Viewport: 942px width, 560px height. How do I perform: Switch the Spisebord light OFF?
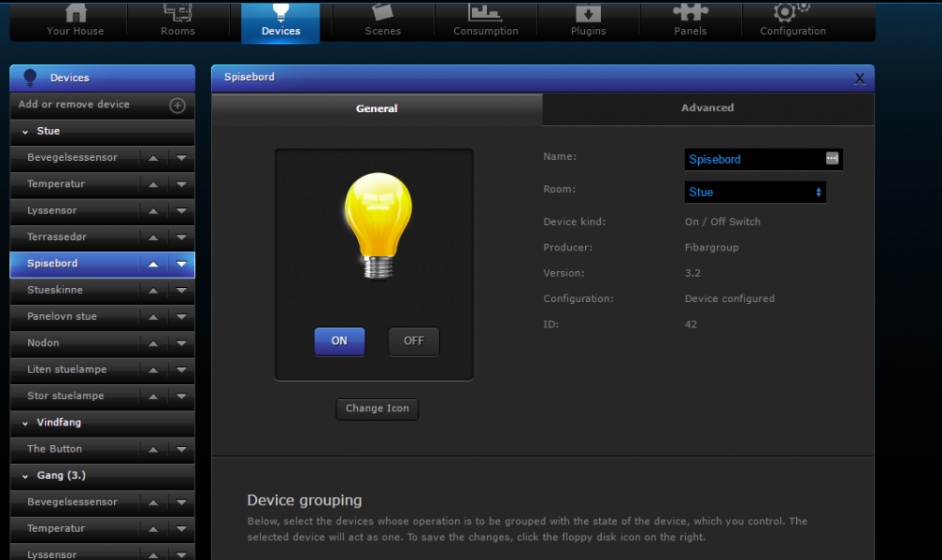[x=414, y=341]
